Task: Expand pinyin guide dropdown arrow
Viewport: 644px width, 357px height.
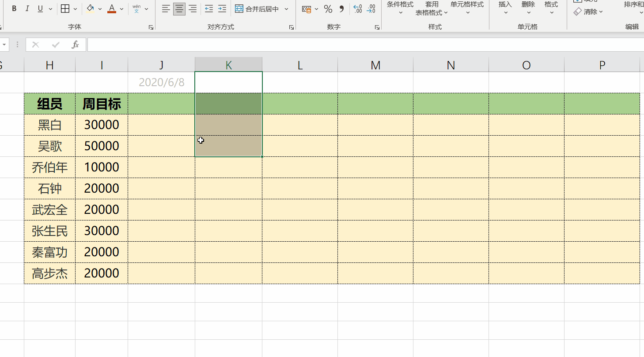Action: point(146,9)
